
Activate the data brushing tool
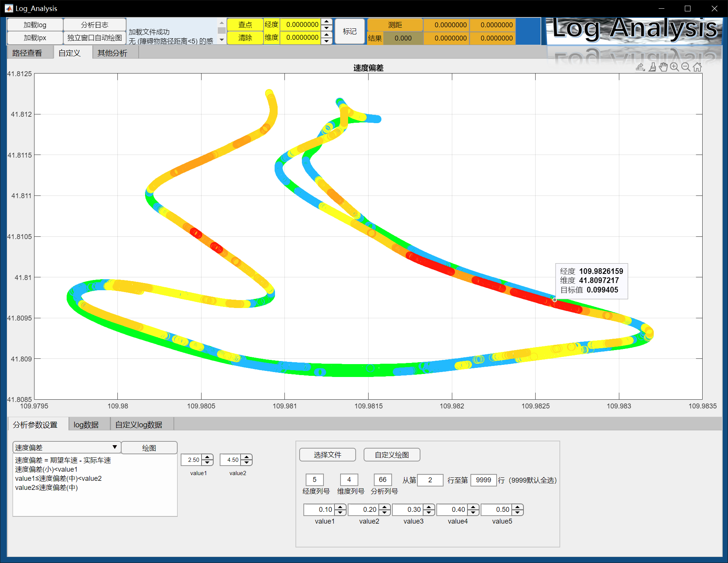652,67
